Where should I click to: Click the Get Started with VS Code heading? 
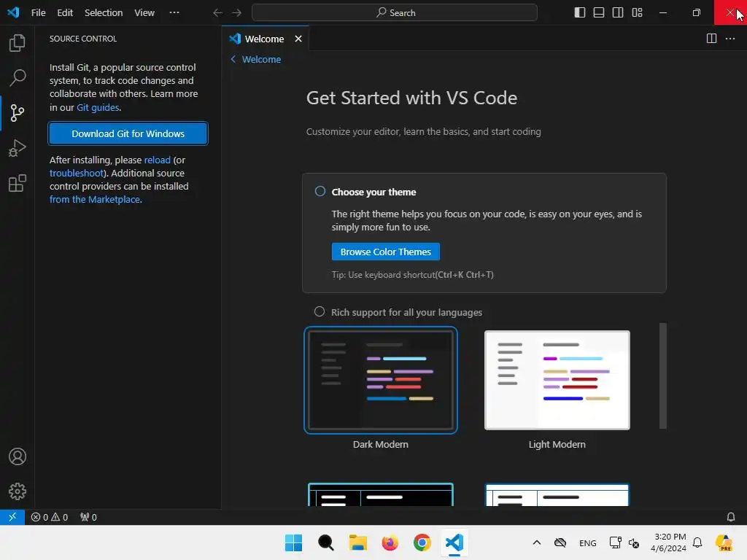coord(411,98)
